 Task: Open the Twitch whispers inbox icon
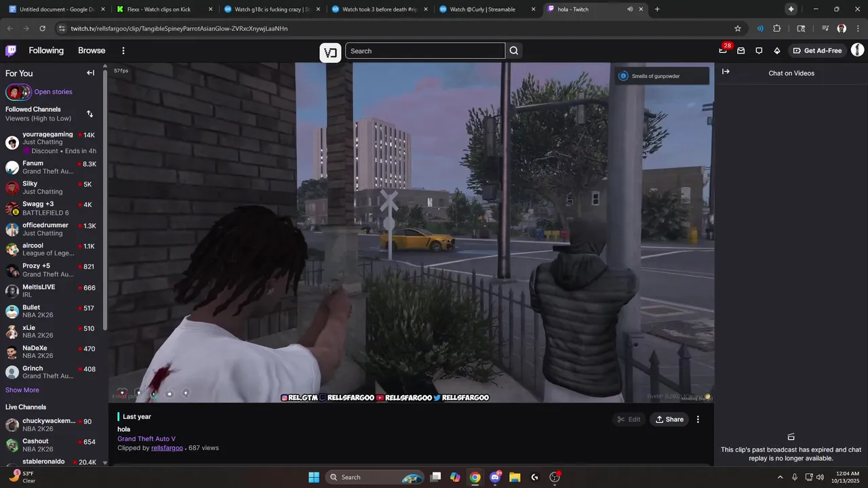click(x=741, y=51)
